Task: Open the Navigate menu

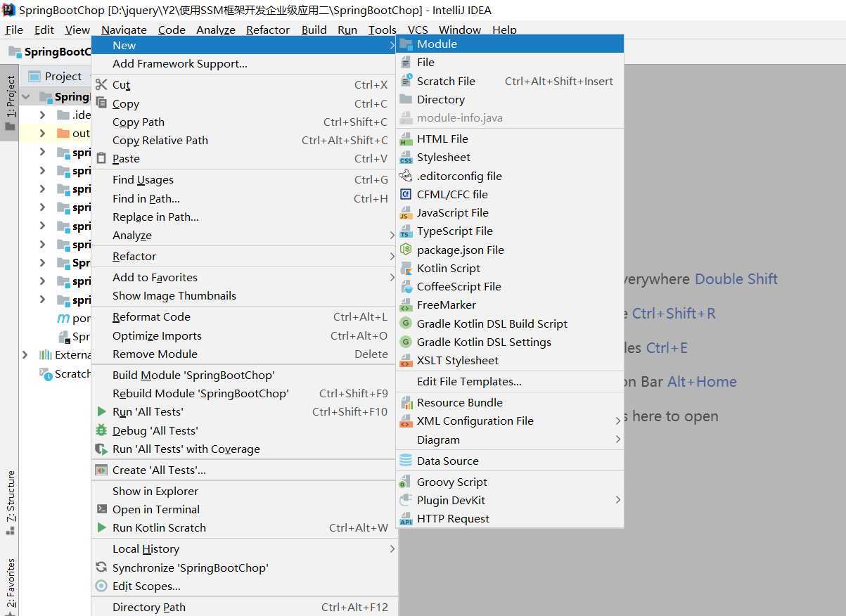Action: coord(124,30)
